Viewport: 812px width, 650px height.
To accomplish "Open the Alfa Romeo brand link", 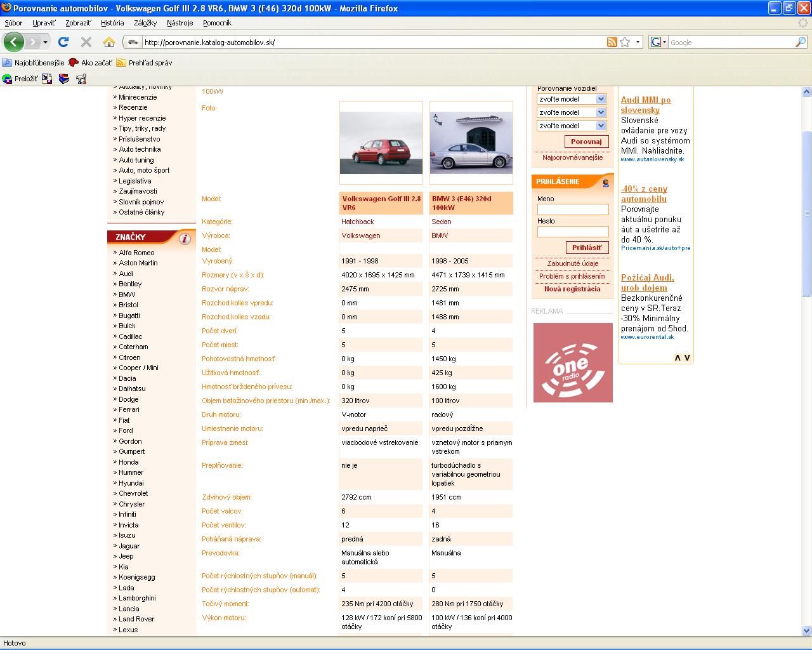I will (x=136, y=253).
